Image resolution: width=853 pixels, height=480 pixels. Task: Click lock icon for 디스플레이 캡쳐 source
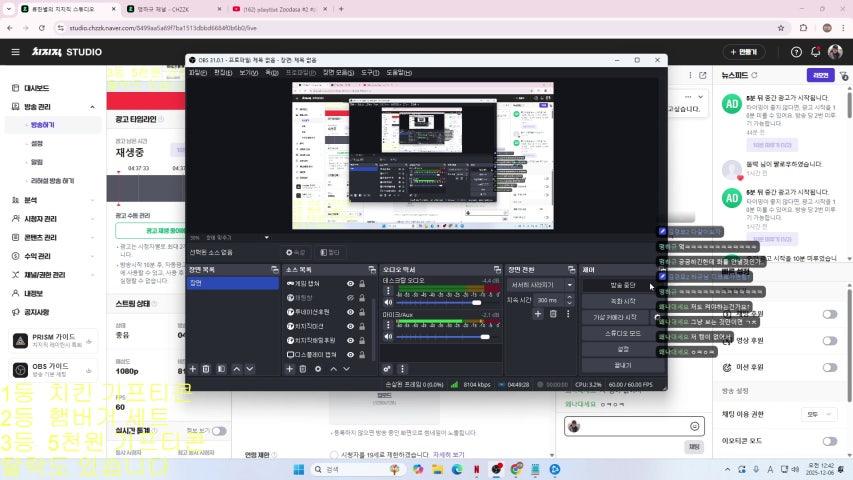point(362,354)
